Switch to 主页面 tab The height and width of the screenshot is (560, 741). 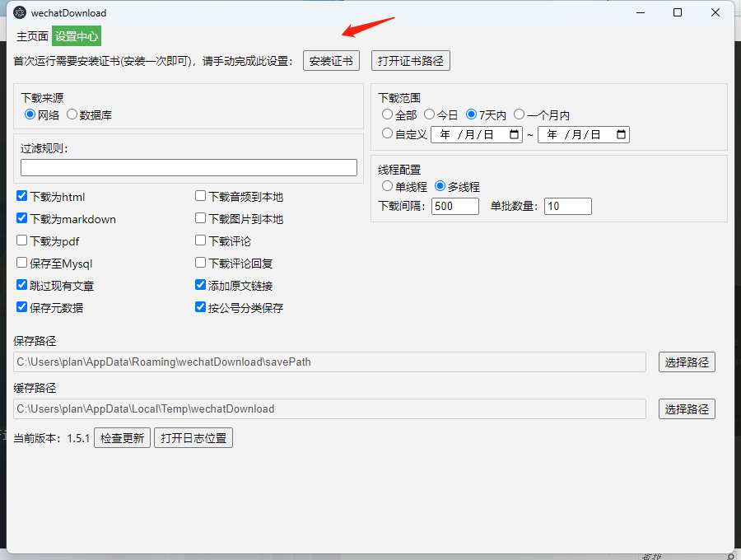coord(32,36)
